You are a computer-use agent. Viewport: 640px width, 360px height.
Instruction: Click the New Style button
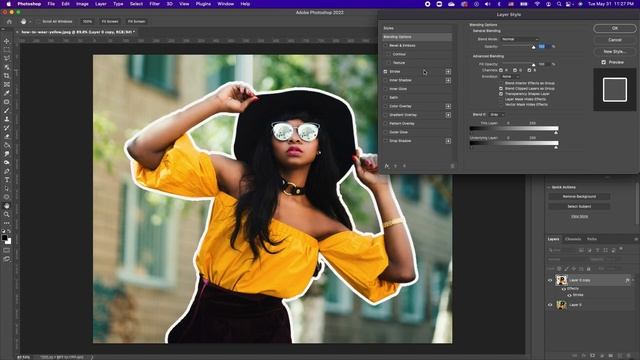click(x=615, y=52)
